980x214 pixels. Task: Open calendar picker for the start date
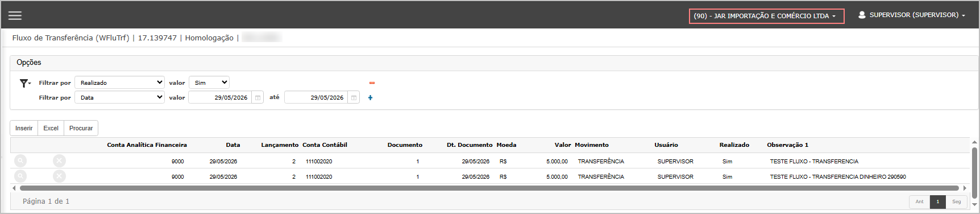258,98
